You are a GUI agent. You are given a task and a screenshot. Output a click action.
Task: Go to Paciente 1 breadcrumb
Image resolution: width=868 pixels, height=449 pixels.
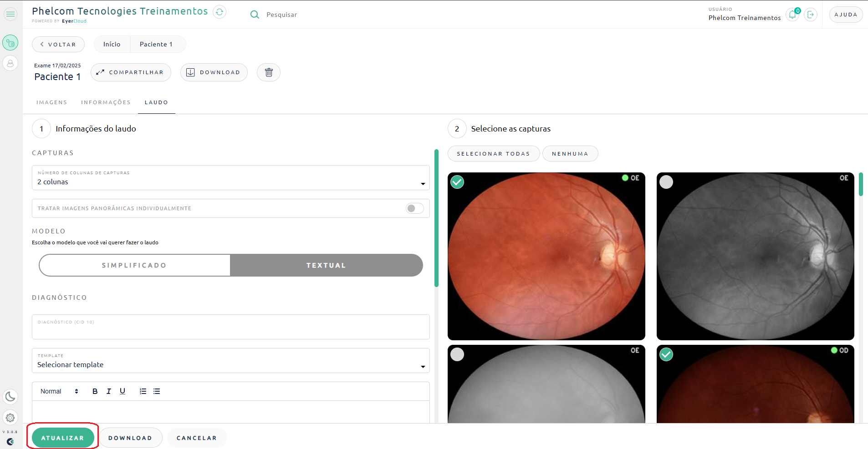pyautogui.click(x=156, y=44)
